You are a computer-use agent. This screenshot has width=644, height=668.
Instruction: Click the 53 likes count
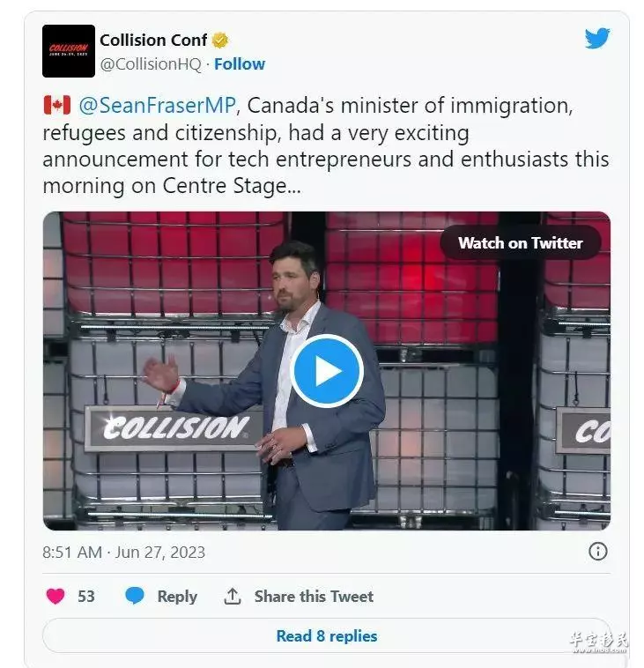pos(86,596)
